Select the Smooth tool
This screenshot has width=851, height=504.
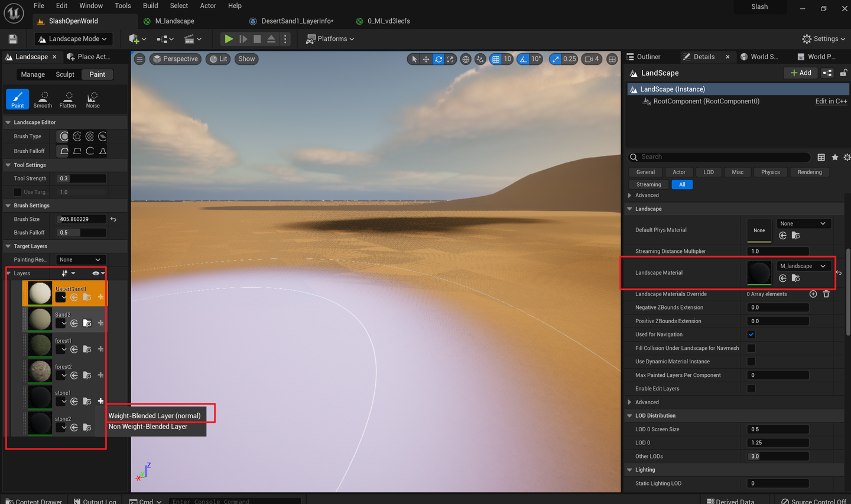pyautogui.click(x=43, y=99)
